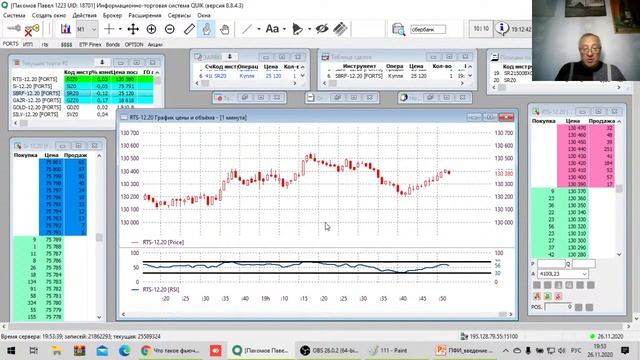Image resolution: width=640 pixels, height=360 pixels.
Task: Click the POS. field in order book
Action: coord(558,307)
